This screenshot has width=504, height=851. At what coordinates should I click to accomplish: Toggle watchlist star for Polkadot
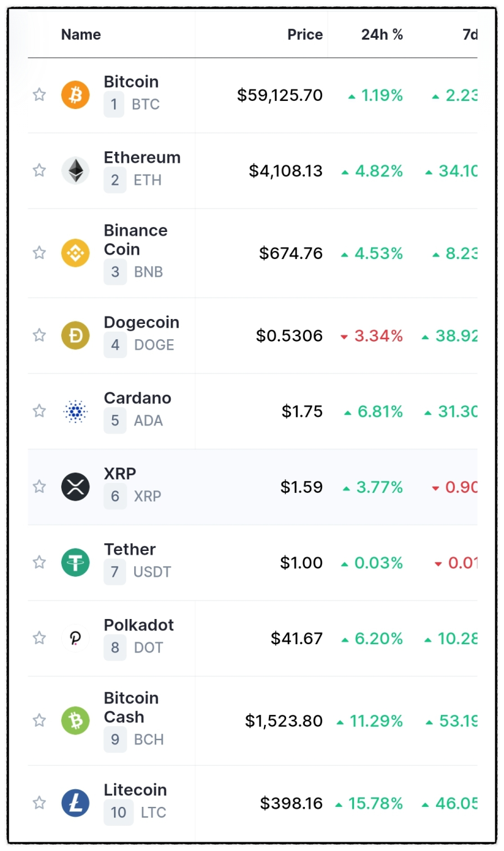39,638
